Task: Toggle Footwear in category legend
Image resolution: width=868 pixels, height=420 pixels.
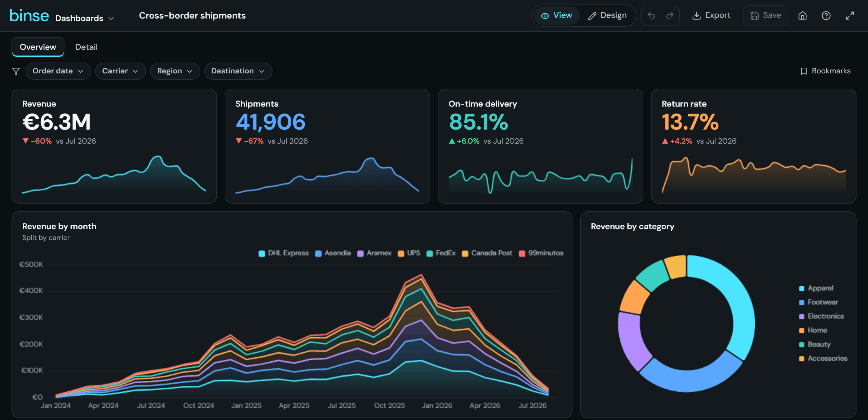Action: (x=819, y=302)
